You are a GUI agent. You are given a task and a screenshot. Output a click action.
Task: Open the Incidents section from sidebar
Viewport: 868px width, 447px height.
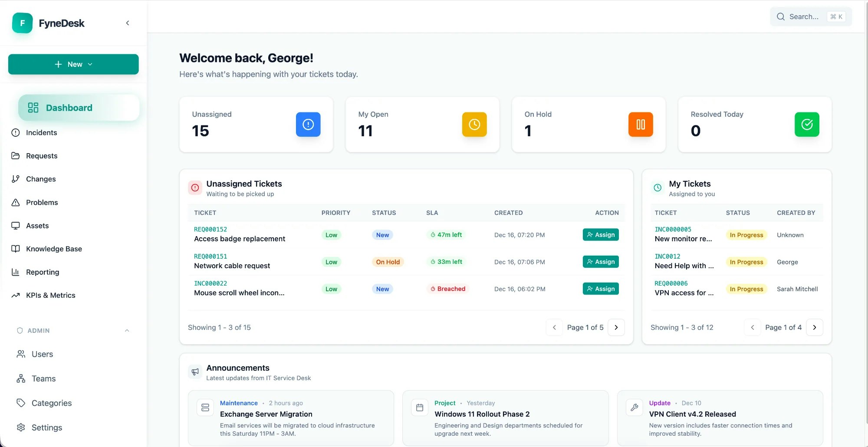[41, 132]
